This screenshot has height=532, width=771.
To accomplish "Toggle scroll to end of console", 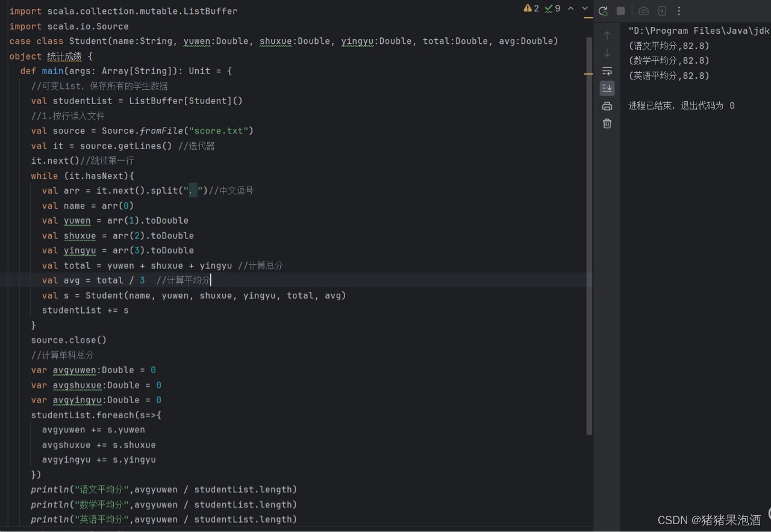I will coord(607,88).
